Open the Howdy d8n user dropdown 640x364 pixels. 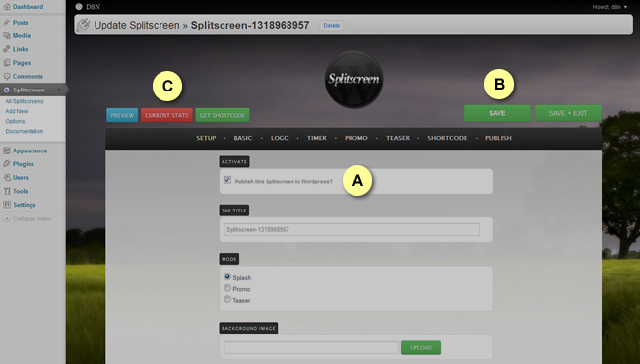tap(609, 7)
